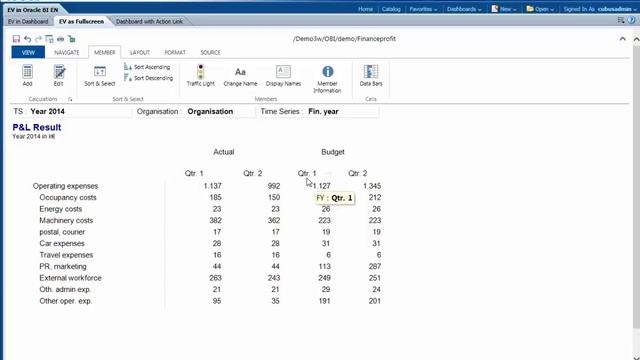Apply Sort Descending

pyautogui.click(x=149, y=78)
